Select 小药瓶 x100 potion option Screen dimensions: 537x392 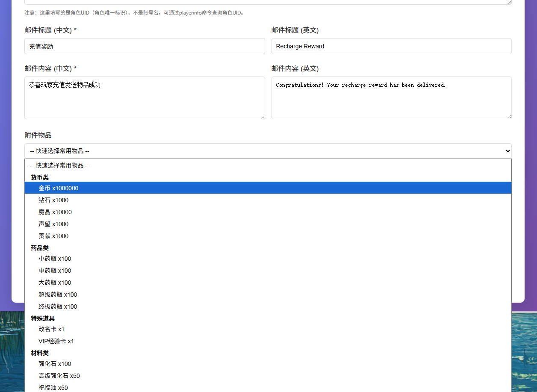point(55,259)
